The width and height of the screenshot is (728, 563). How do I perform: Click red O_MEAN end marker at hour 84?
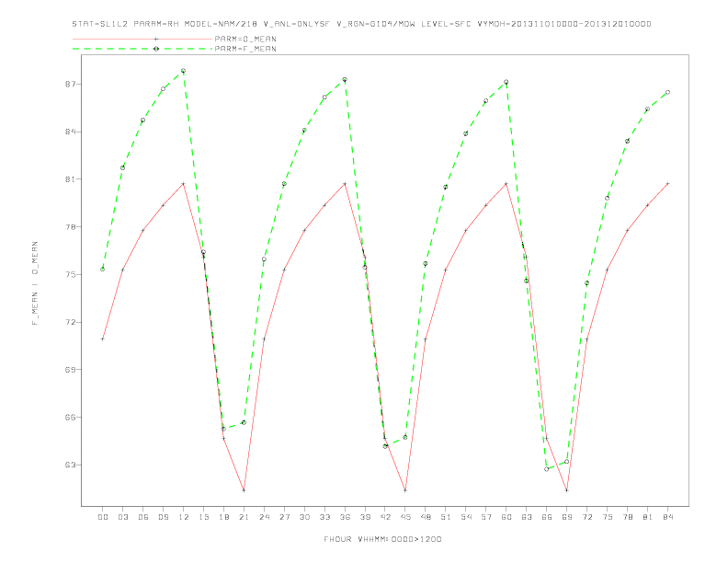(x=667, y=184)
